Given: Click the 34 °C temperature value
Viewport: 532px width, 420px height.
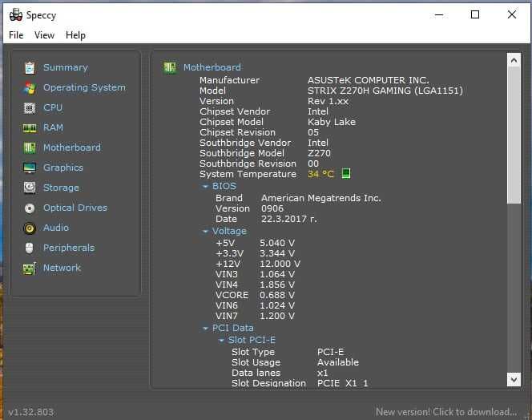Looking at the screenshot, I should click(321, 174).
